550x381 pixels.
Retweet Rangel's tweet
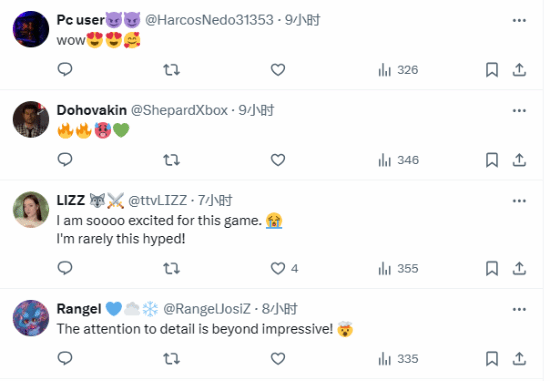point(172,359)
